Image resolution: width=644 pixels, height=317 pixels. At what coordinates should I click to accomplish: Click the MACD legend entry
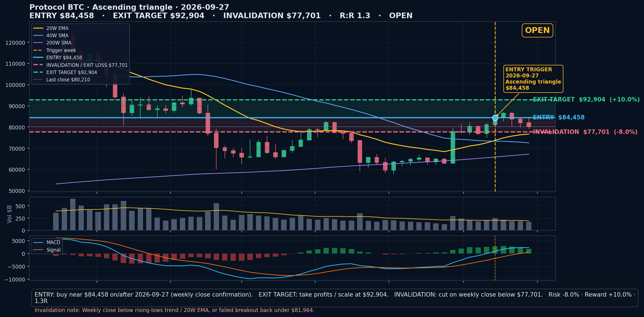pos(47,242)
